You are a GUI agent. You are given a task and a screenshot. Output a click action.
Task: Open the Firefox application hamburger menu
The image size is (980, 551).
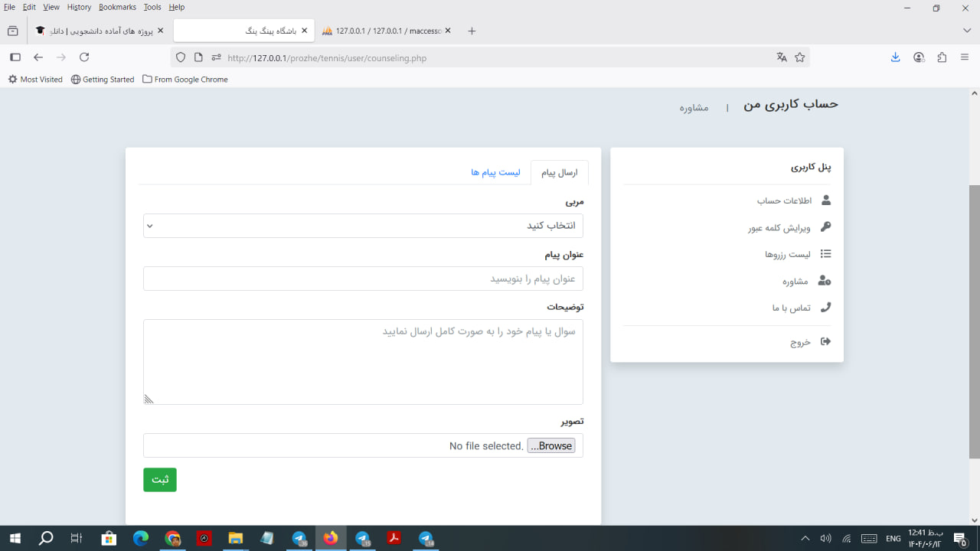[x=965, y=57]
